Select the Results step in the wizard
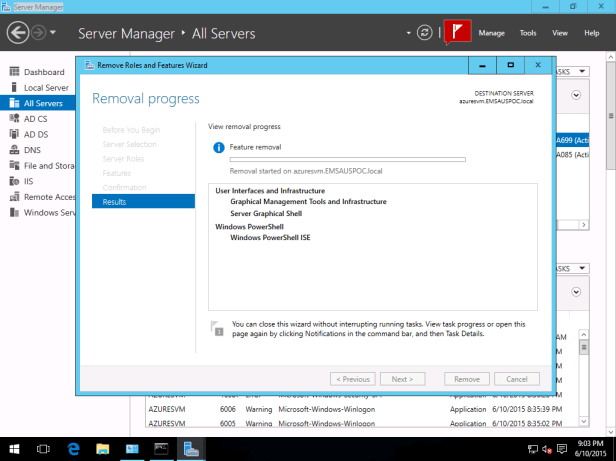 tap(114, 202)
